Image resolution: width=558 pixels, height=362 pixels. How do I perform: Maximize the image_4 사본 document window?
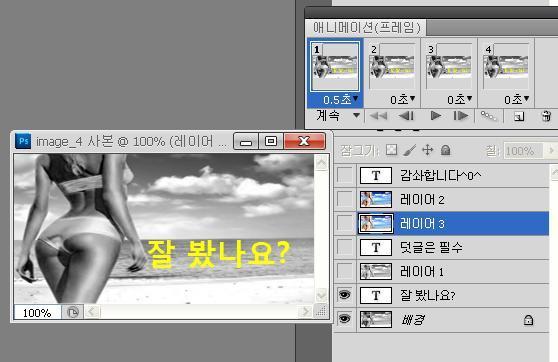(271, 141)
